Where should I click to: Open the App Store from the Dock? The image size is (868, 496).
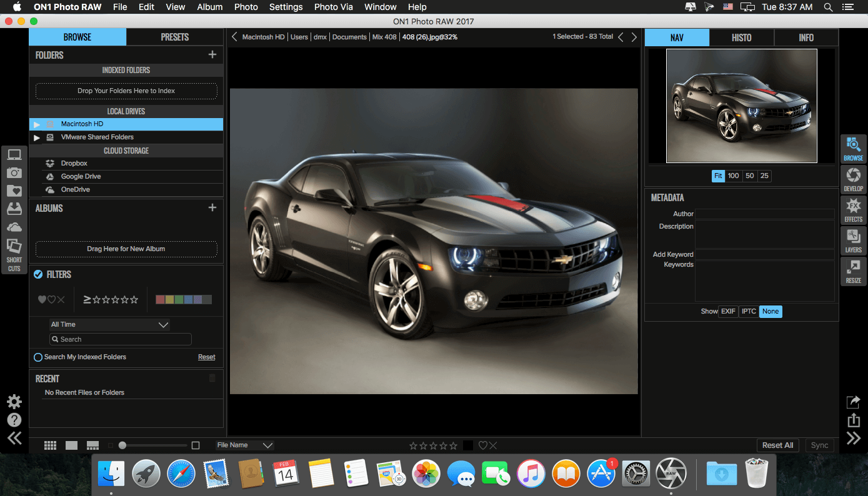(x=602, y=473)
